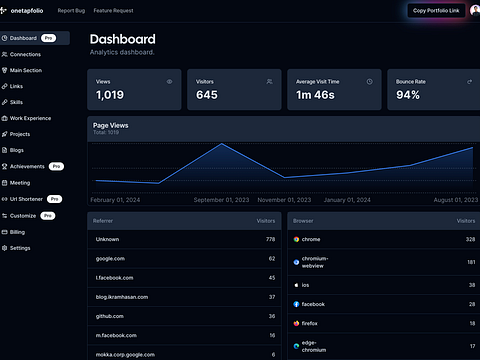Open the Billing sidebar item
The image size is (480, 360).
point(17,232)
